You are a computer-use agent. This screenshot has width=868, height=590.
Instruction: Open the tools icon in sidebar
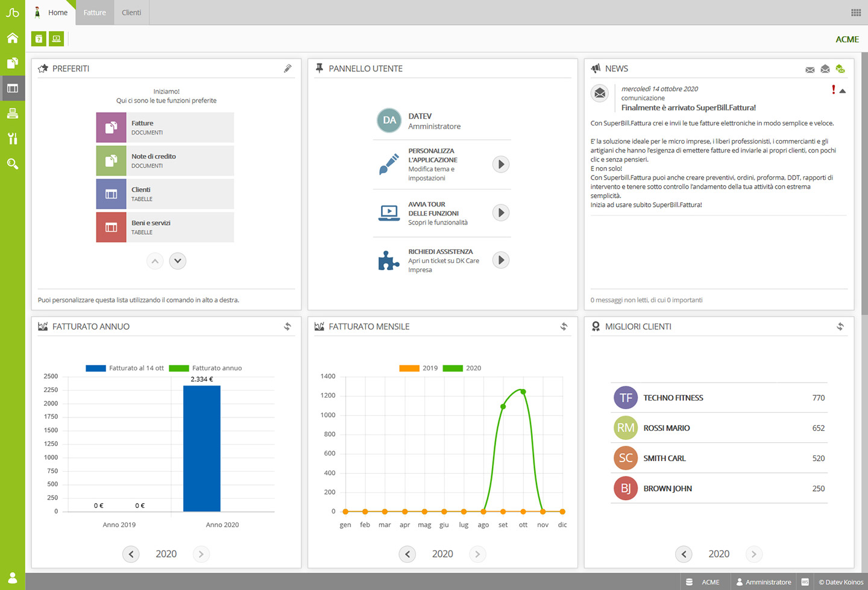tap(12, 139)
